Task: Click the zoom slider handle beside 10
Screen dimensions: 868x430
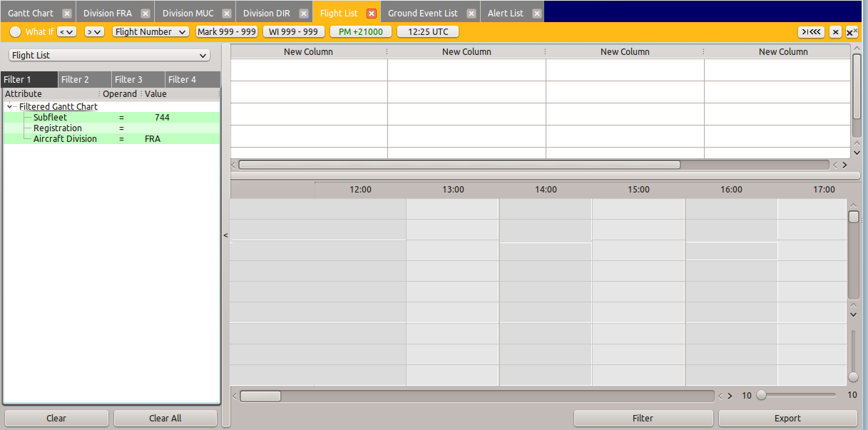Action: 762,395
